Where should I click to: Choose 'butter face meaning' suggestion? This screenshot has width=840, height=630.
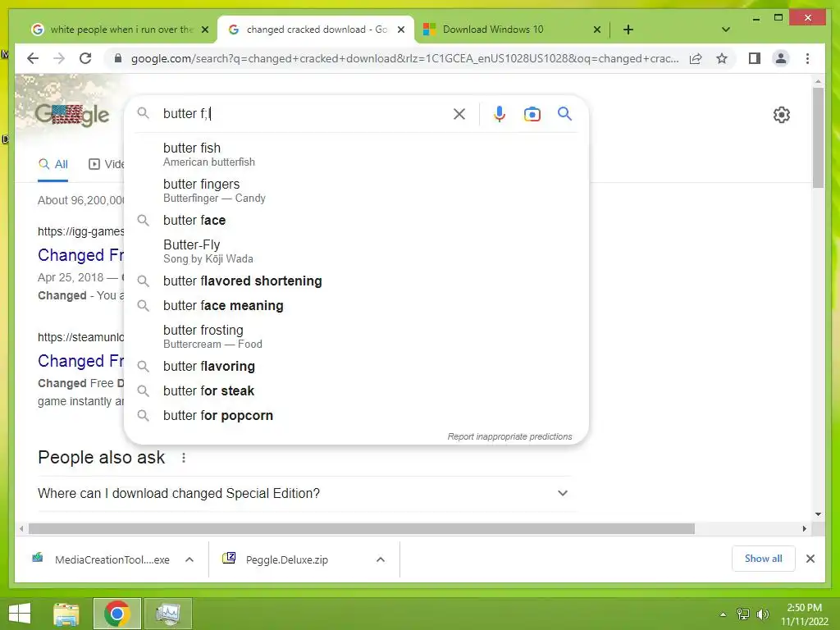click(x=356, y=305)
